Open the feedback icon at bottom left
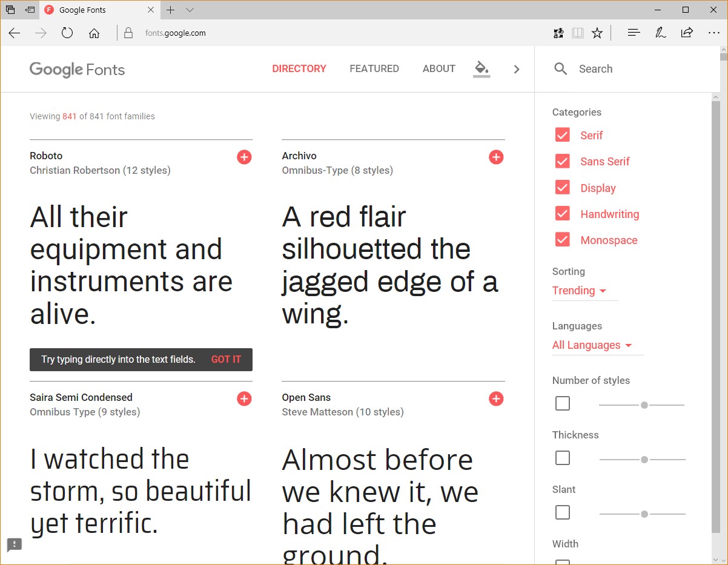Image resolution: width=728 pixels, height=565 pixels. tap(15, 544)
